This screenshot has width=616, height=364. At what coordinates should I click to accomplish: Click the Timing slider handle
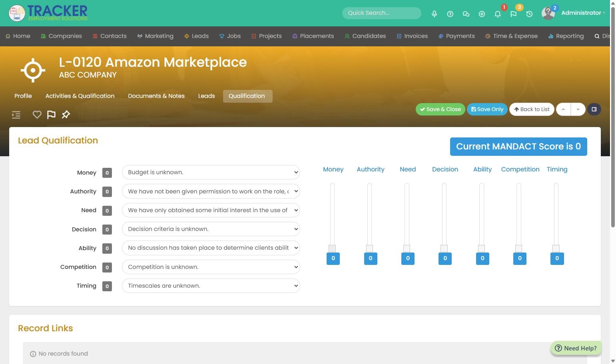(x=556, y=248)
